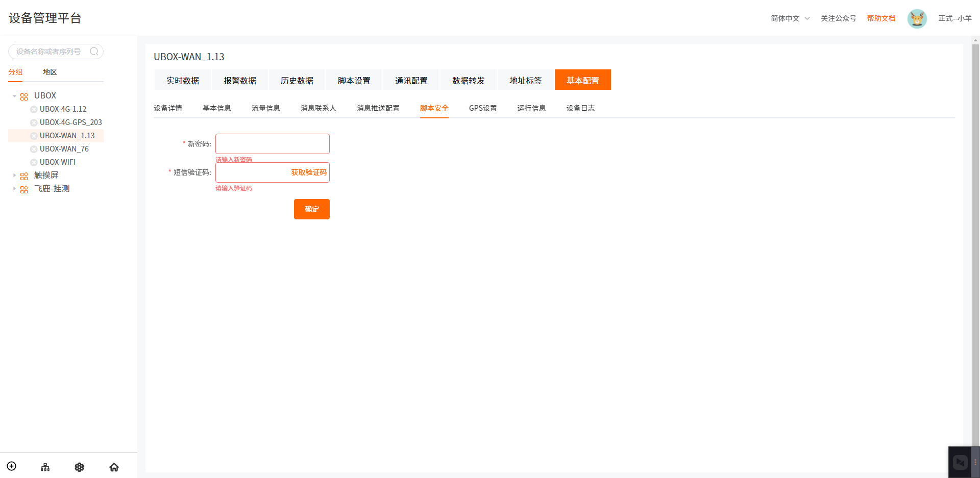This screenshot has height=478, width=980.
Task: Open the organization structure icon
Action: 45,467
